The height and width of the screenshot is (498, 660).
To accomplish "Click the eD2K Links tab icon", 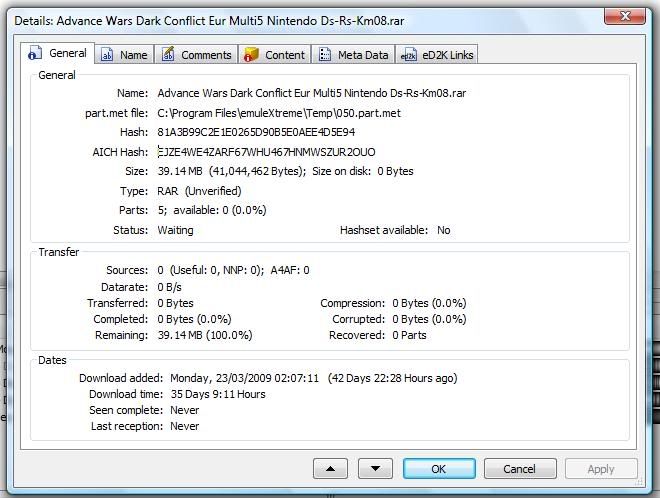I will click(x=408, y=55).
